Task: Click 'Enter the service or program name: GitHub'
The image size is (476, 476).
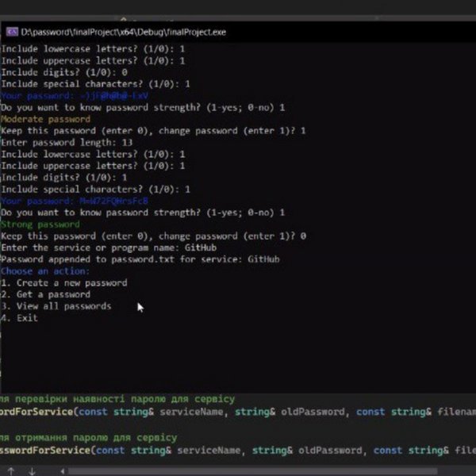Action: point(109,248)
